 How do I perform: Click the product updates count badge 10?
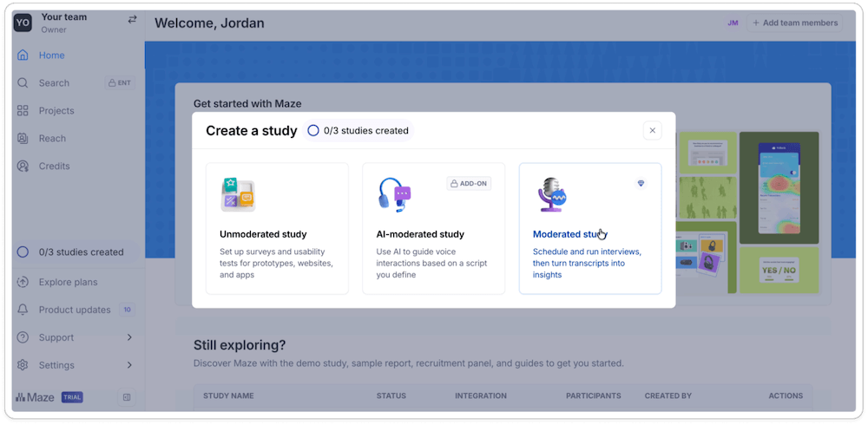coord(127,310)
